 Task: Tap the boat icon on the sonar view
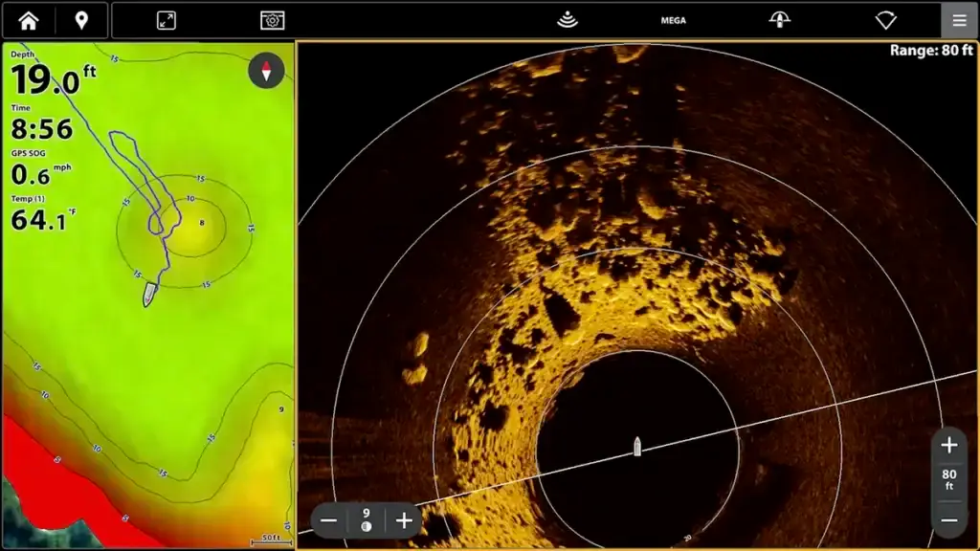(636, 447)
